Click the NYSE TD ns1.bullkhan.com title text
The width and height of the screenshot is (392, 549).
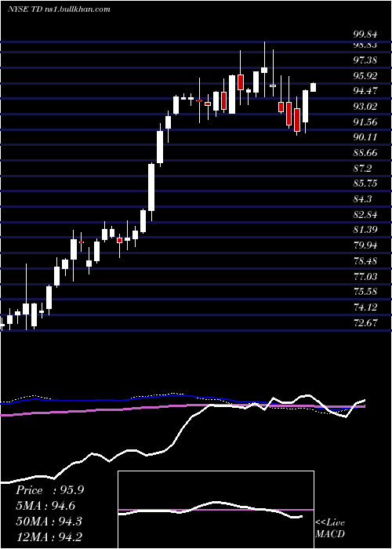tap(59, 9)
